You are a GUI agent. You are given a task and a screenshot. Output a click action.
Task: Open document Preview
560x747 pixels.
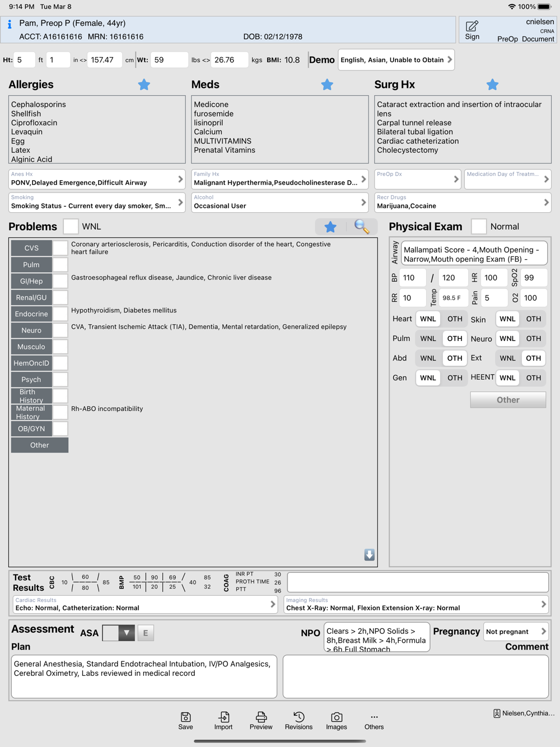point(261,721)
